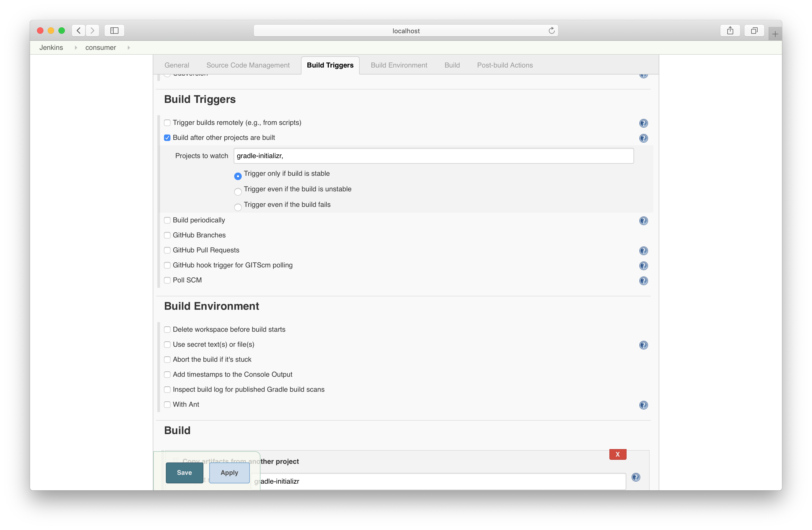
Task: Switch to Source Code Management tab
Action: click(x=248, y=65)
